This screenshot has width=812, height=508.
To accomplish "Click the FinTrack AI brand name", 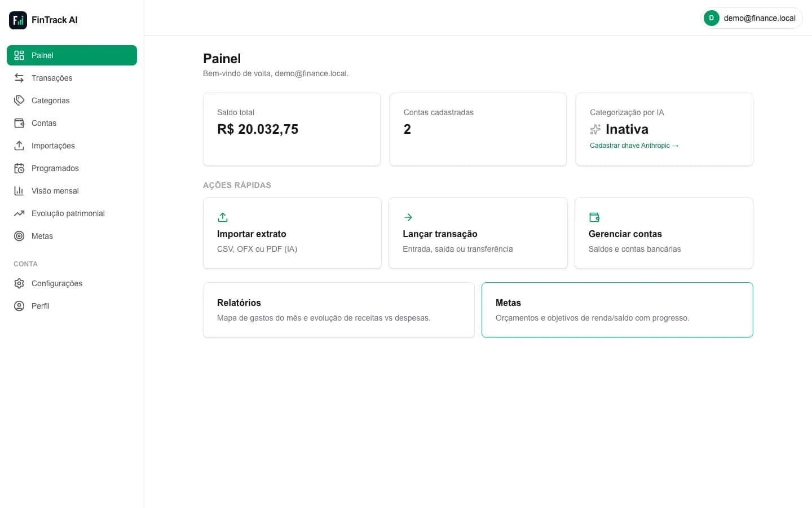I will (x=55, y=20).
